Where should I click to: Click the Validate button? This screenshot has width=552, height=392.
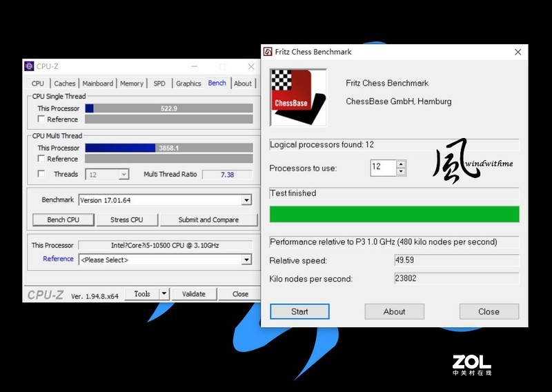tap(194, 294)
